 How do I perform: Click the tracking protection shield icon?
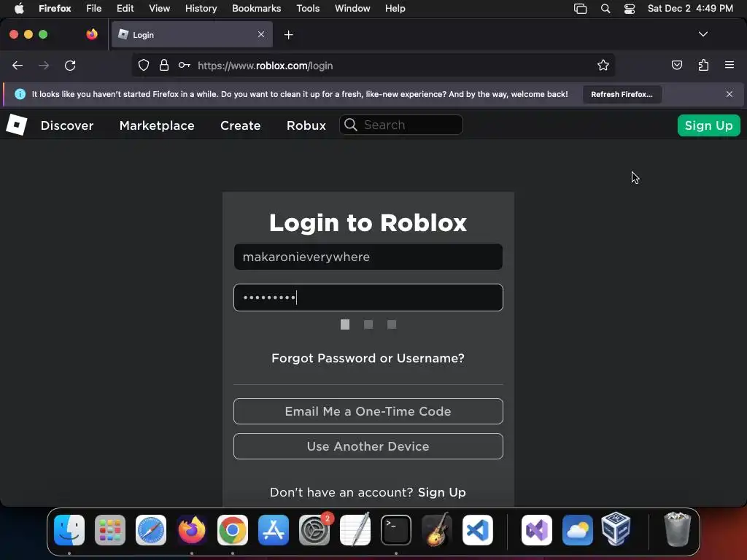(144, 65)
